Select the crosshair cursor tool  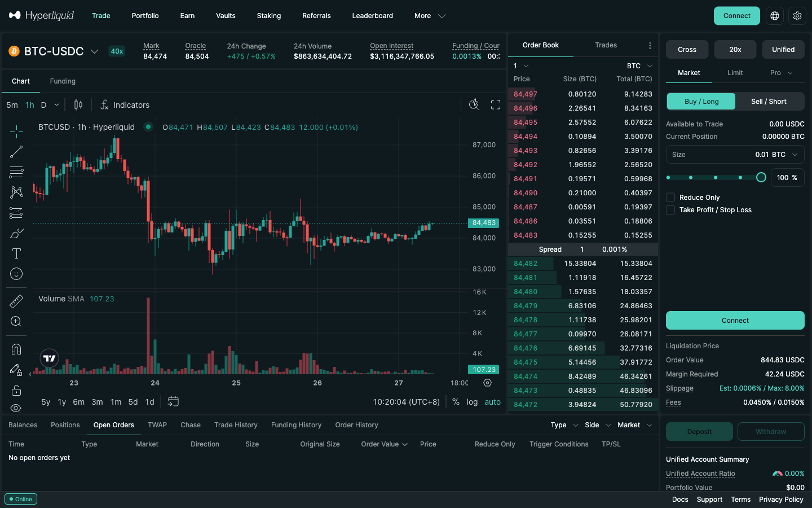click(x=16, y=132)
